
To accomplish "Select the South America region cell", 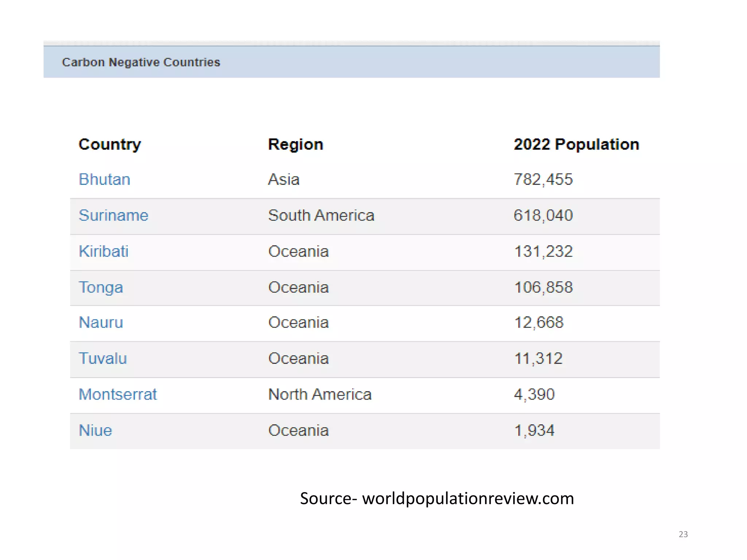I will click(321, 215).
